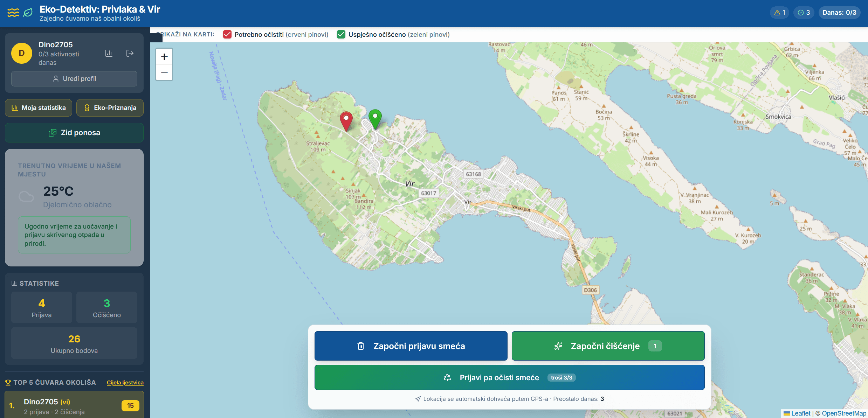Open Moja statistika

39,108
